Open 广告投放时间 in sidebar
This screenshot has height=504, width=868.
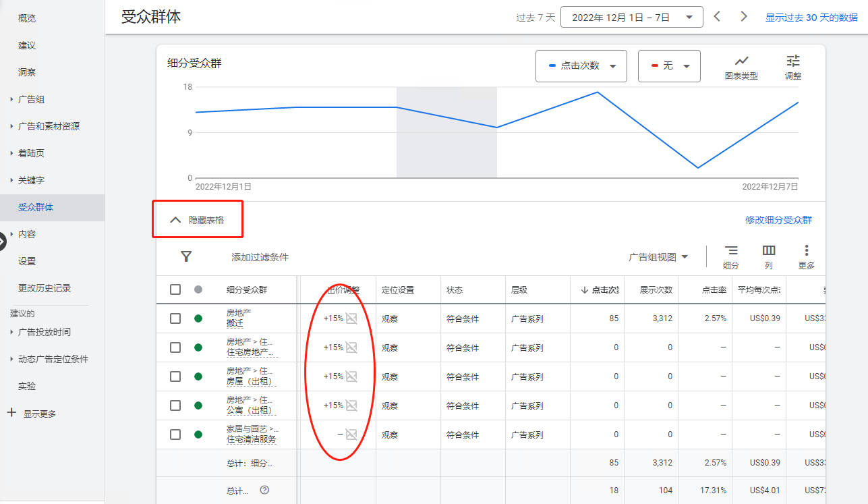tap(45, 332)
